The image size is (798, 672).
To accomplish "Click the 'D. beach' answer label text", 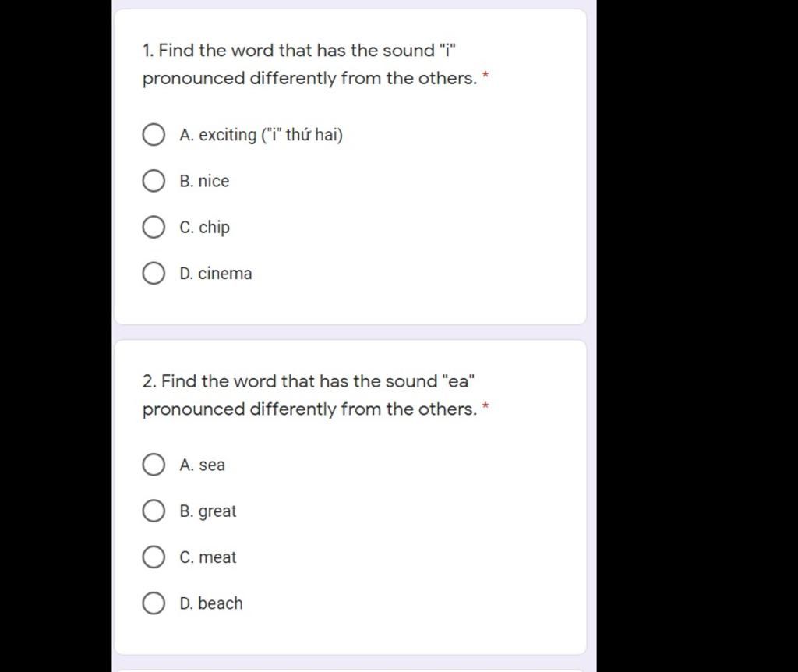I will (x=211, y=603).
